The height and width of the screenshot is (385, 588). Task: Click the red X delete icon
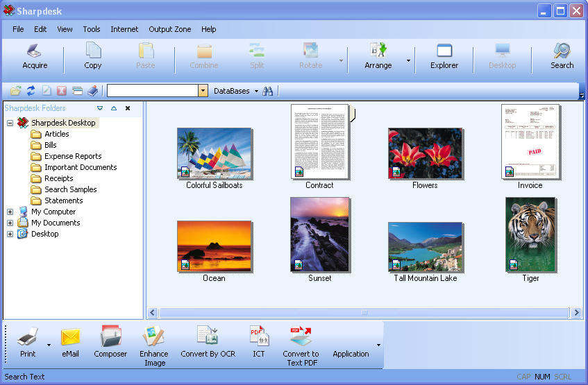click(62, 91)
